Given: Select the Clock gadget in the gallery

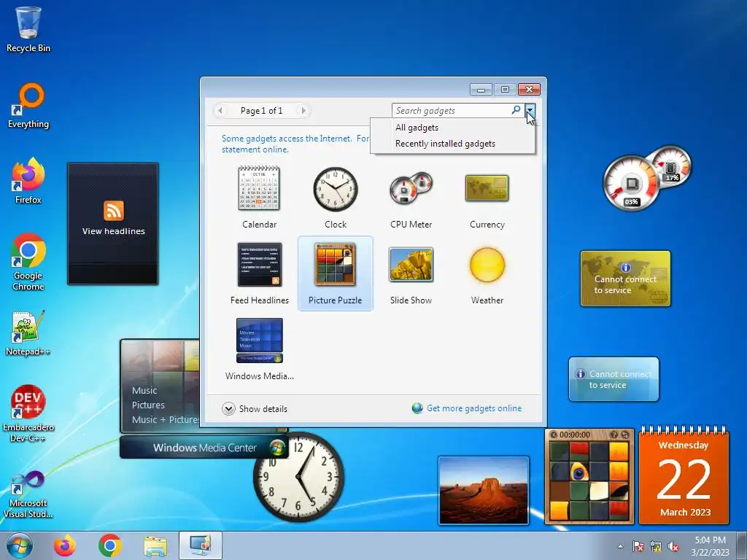Looking at the screenshot, I should point(336,189).
